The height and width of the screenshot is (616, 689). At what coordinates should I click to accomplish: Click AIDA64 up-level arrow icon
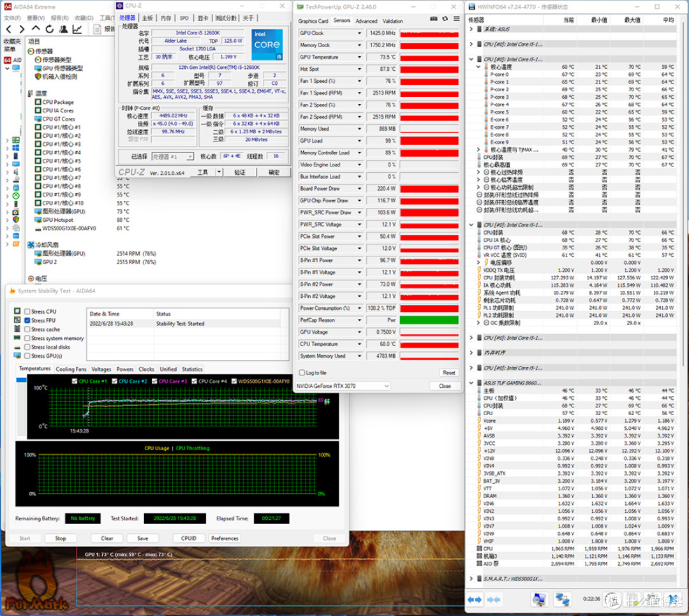36,29
